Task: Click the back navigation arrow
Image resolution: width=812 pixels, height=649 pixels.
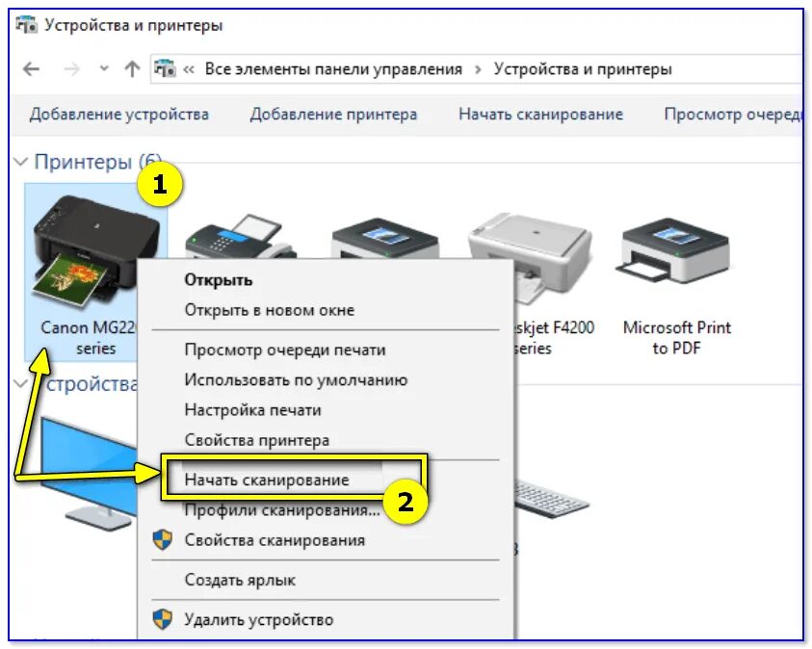Action: (x=32, y=68)
